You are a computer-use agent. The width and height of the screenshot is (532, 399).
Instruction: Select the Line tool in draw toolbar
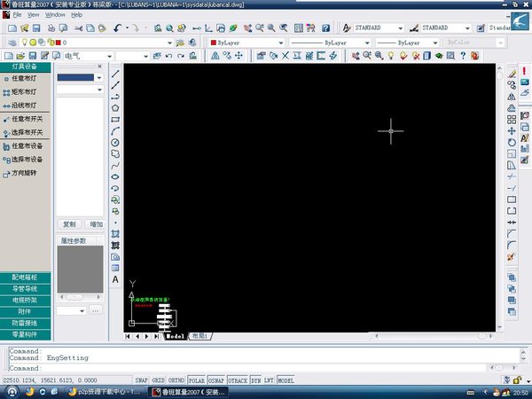[x=115, y=73]
